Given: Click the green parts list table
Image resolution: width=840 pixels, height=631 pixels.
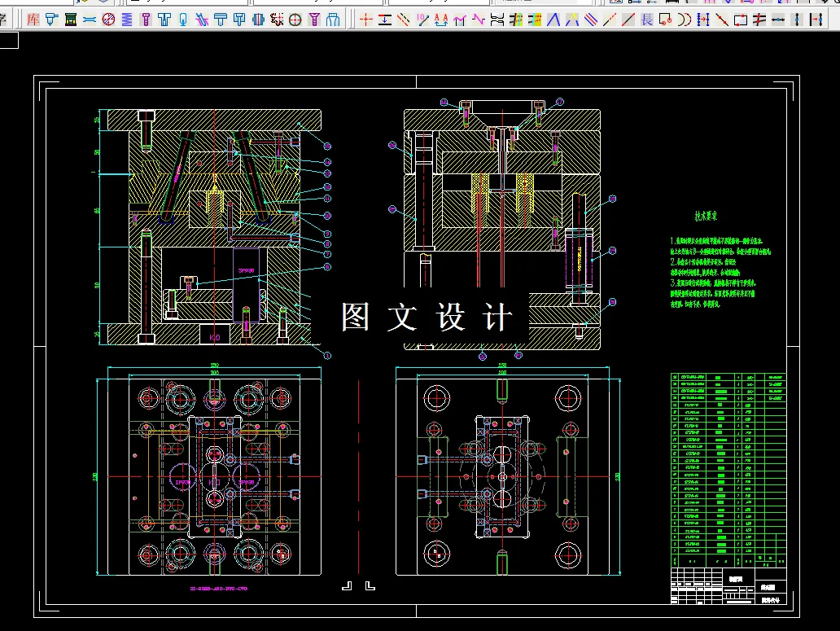Looking at the screenshot, I should point(728,468).
